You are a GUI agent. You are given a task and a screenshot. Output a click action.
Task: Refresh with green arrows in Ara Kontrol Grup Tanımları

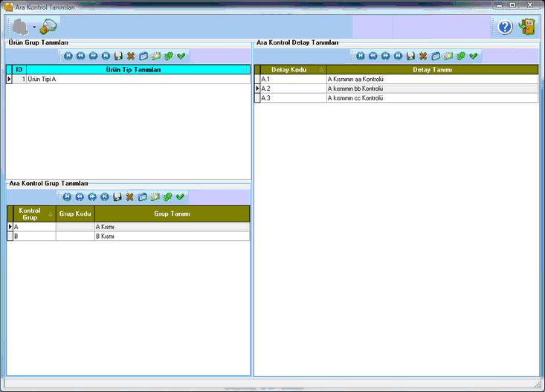(x=167, y=197)
